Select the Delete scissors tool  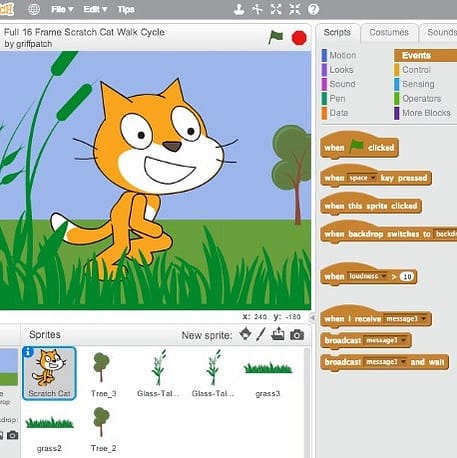click(x=257, y=9)
